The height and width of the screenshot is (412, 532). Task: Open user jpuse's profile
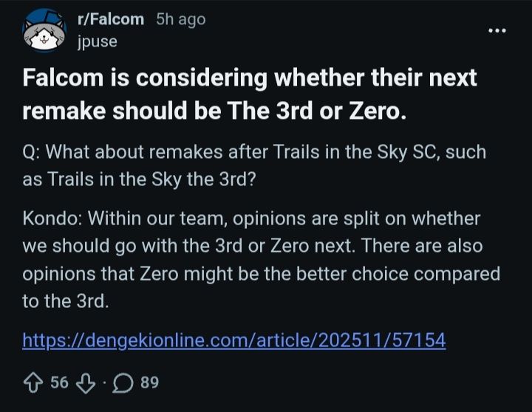pyautogui.click(x=97, y=41)
